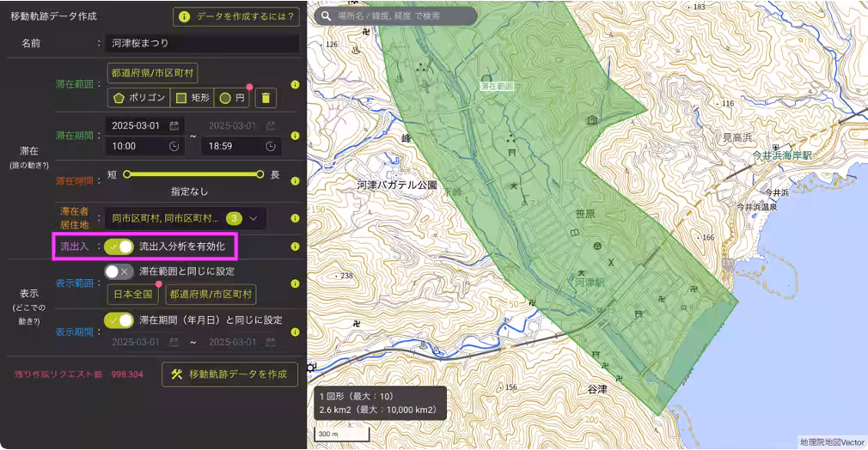Open データを作成するには？ help link
This screenshot has width=868, height=450.
(x=236, y=16)
